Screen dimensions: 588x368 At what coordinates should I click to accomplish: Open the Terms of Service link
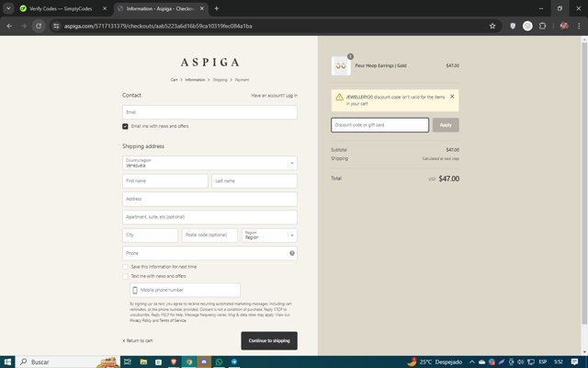click(173, 321)
